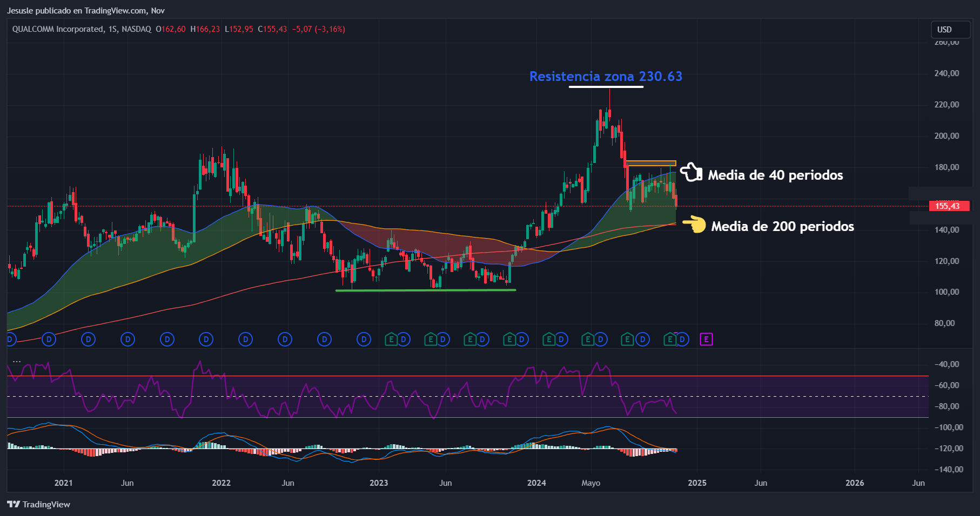Expand the three-dot indicator legend
Viewport: 980px width, 516px height.
click(17, 362)
